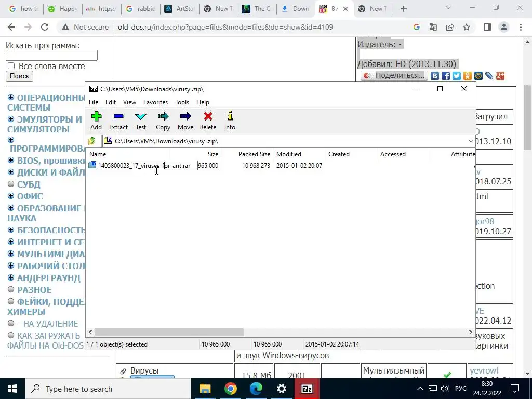Expand the ЭМУЛЯТОРЫ И СИМУЛЯТОРЫ category
The width and height of the screenshot is (532, 399).
point(11,119)
